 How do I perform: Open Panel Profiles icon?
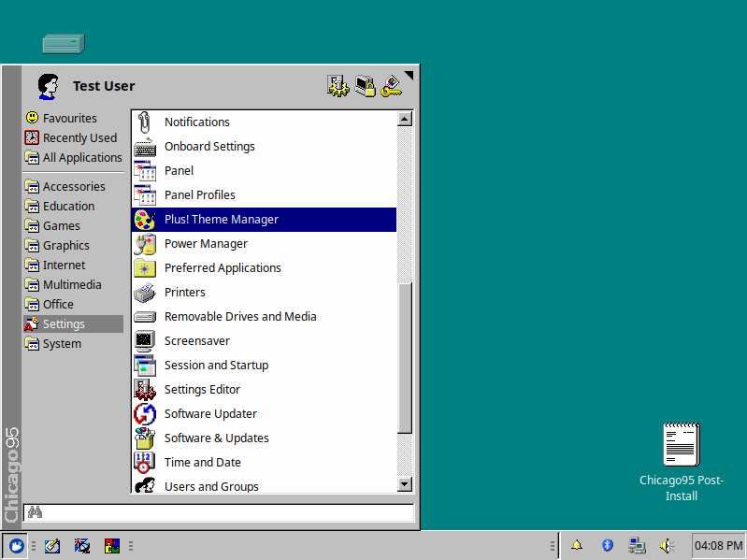144,195
